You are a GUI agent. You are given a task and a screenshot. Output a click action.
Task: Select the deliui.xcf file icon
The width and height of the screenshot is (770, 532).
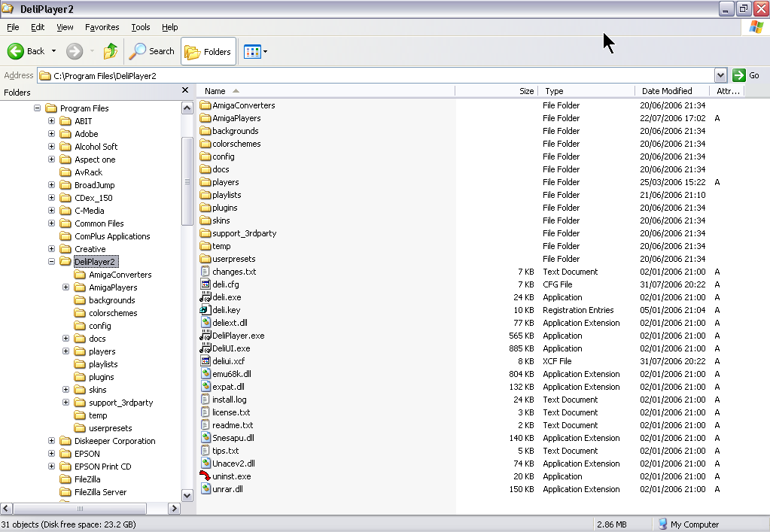click(x=205, y=361)
